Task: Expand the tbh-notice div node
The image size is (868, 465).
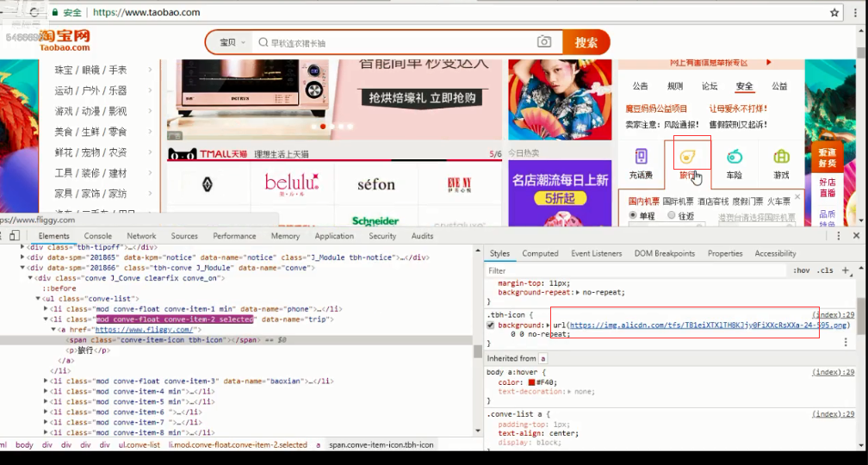Action: pyautogui.click(x=22, y=257)
